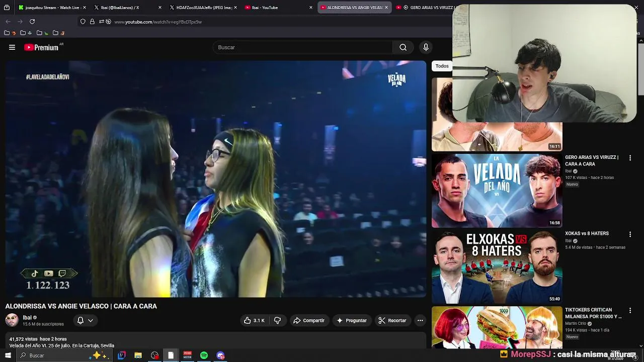Open the OBS icon in the taskbar

pos(154,355)
